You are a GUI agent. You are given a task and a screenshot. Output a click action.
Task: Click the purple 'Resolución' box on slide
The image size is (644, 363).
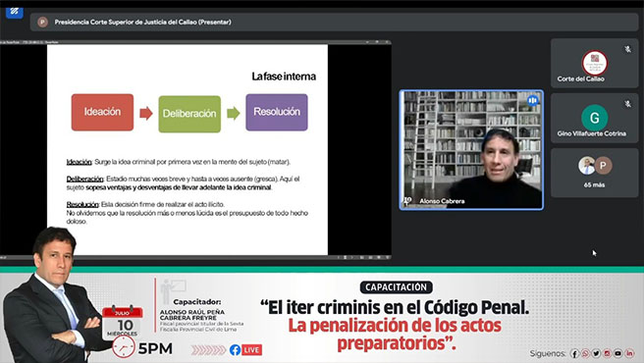(277, 112)
